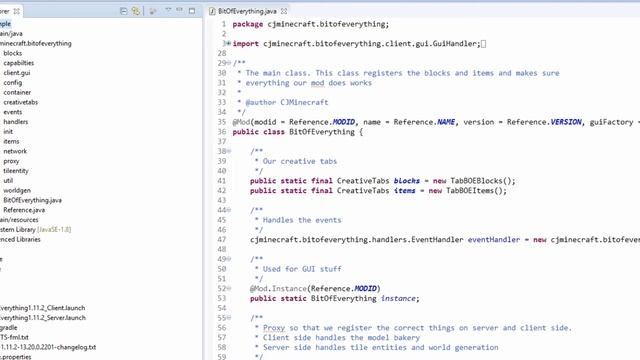This screenshot has height=360, width=640.
Task: Select the events package
Action: click(x=13, y=112)
